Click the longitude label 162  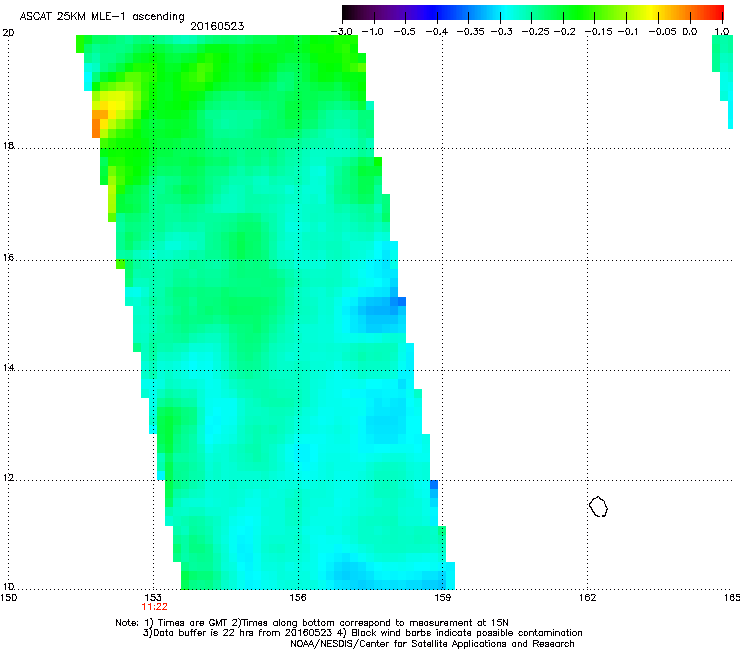587,598
